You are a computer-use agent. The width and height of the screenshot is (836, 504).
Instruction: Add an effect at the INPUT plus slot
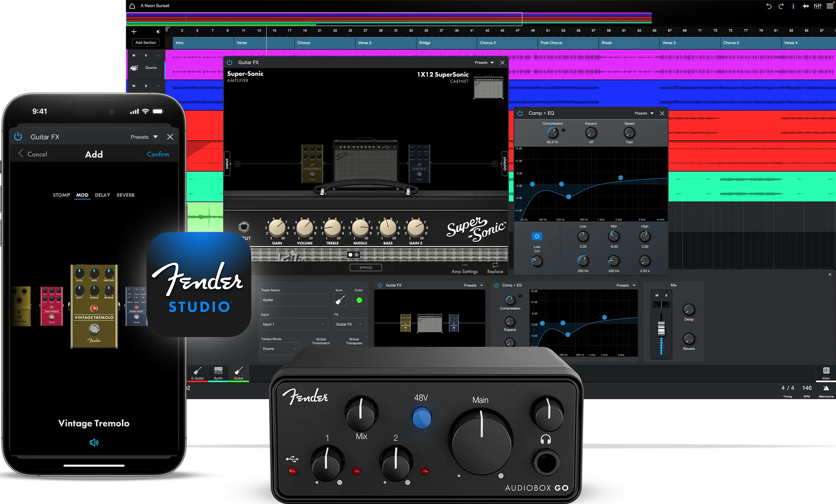237,164
